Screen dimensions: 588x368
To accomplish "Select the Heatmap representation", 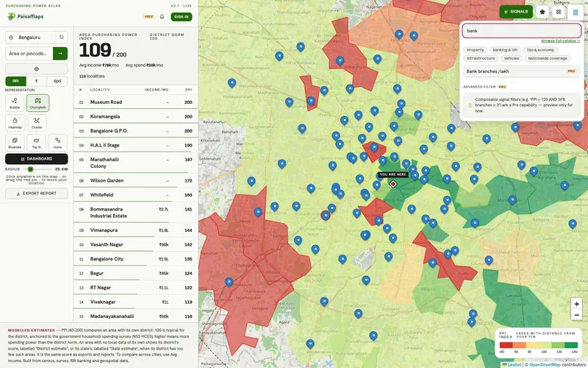I will [15, 123].
